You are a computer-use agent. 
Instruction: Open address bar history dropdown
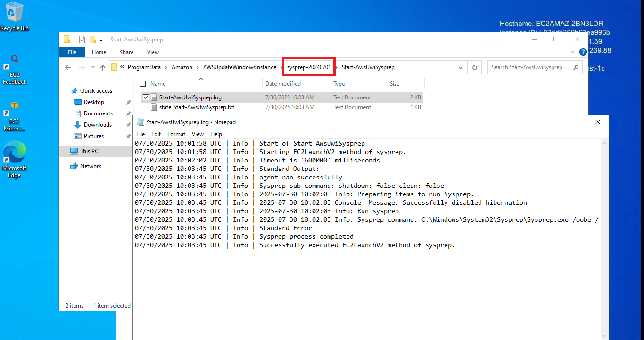coord(461,67)
